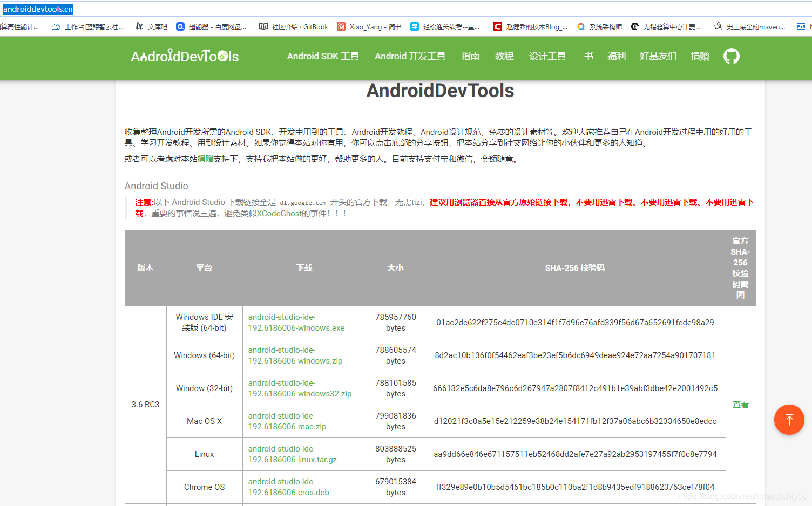The height and width of the screenshot is (506, 812).
Task: Click the 平台 column header
Action: click(204, 268)
